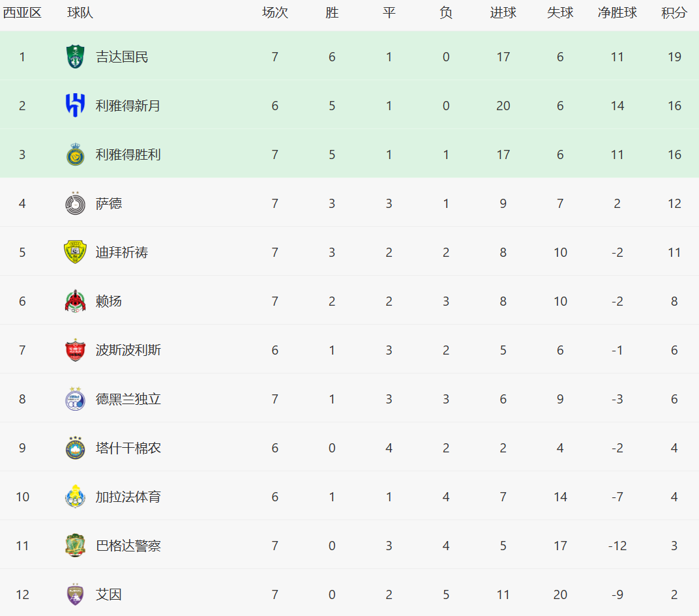Click the 艾因 purple crest icon

point(76,594)
